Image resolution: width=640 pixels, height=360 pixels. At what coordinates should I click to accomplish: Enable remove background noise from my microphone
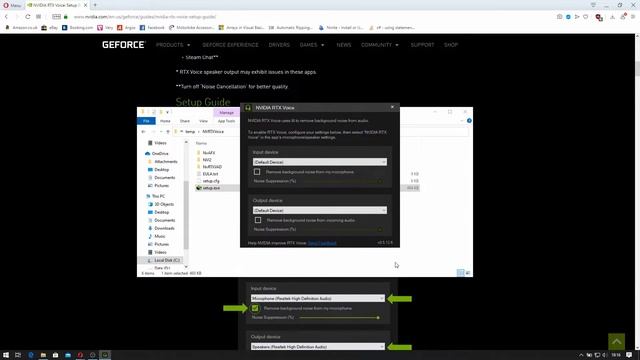pyautogui.click(x=257, y=172)
